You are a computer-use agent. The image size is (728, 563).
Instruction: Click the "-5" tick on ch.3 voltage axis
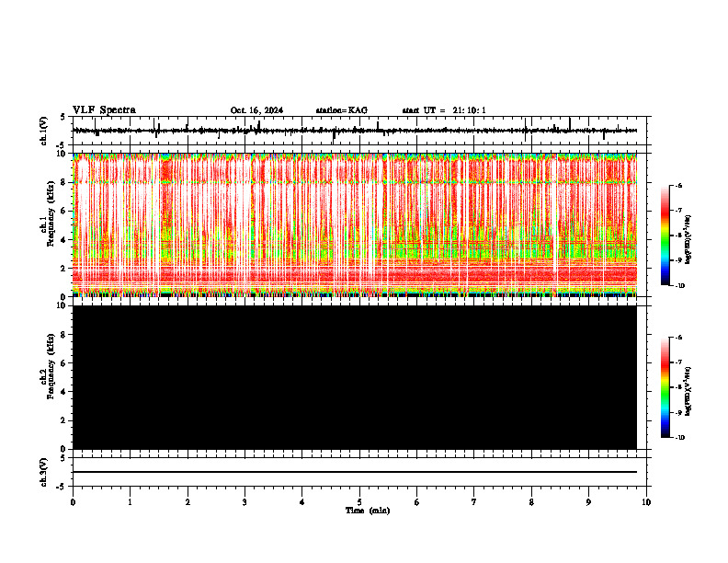[x=63, y=486]
